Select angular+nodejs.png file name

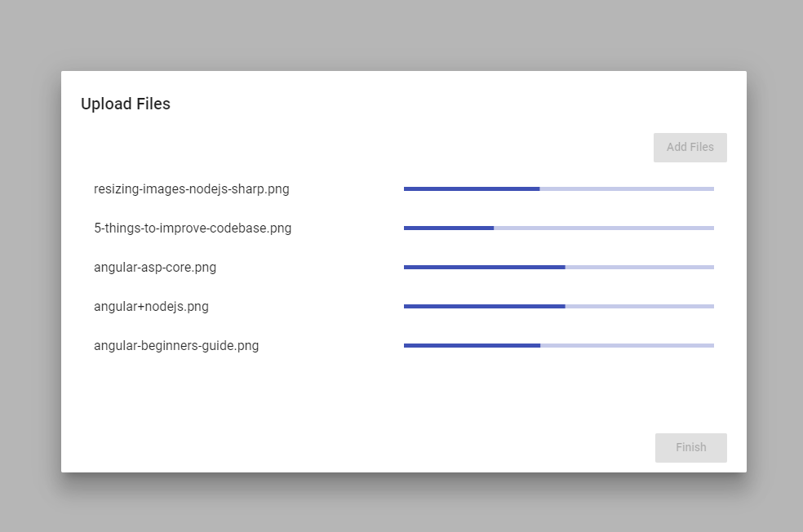coord(151,306)
